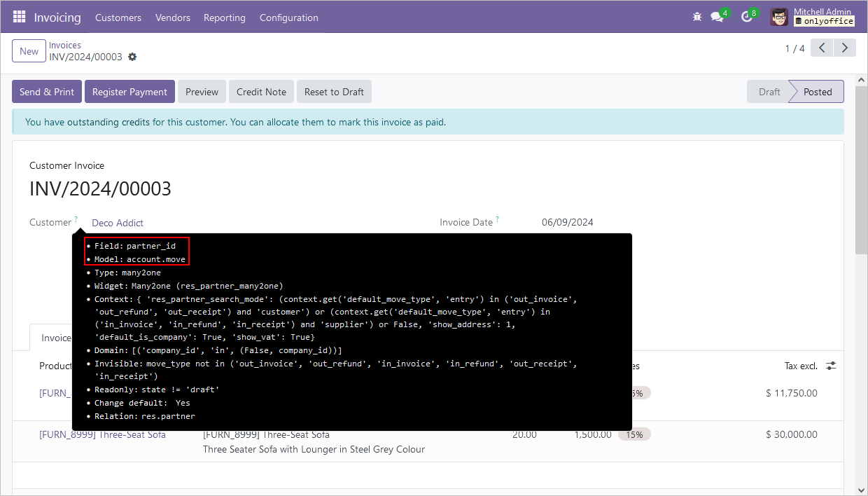
Task: Reset the invoice to Draft
Action: pos(334,91)
